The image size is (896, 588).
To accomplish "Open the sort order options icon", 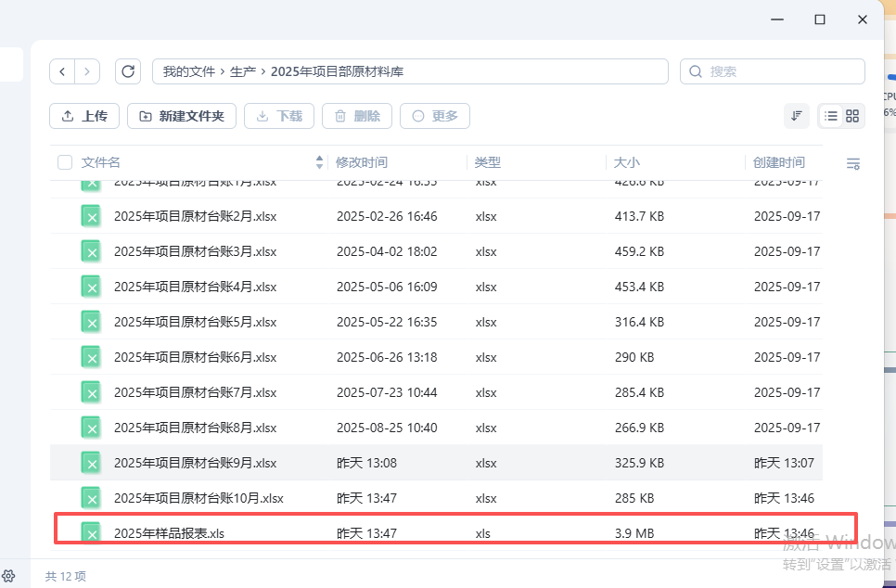I will (797, 116).
